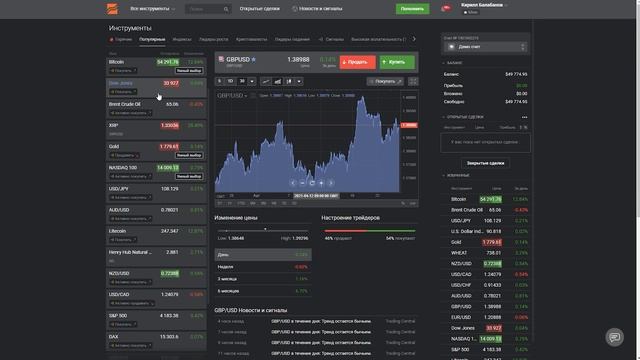Select the Day price change row
The image size is (640, 360).
(263, 255)
